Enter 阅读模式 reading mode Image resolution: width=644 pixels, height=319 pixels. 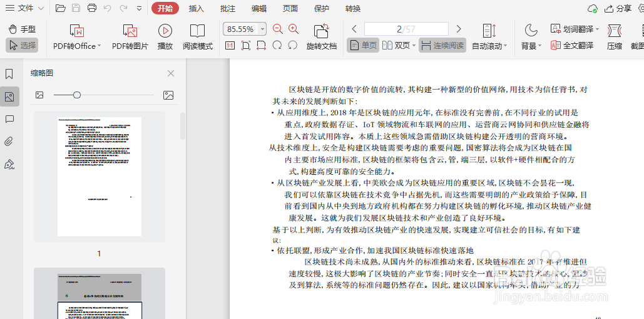point(198,37)
